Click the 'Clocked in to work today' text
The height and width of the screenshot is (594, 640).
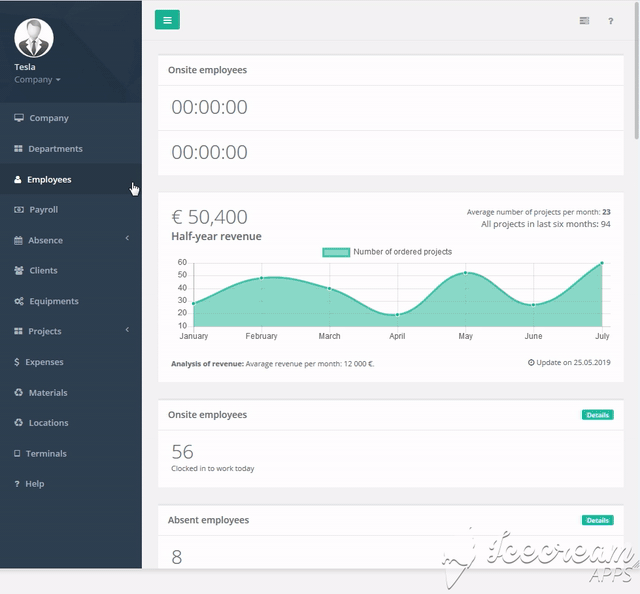(213, 469)
